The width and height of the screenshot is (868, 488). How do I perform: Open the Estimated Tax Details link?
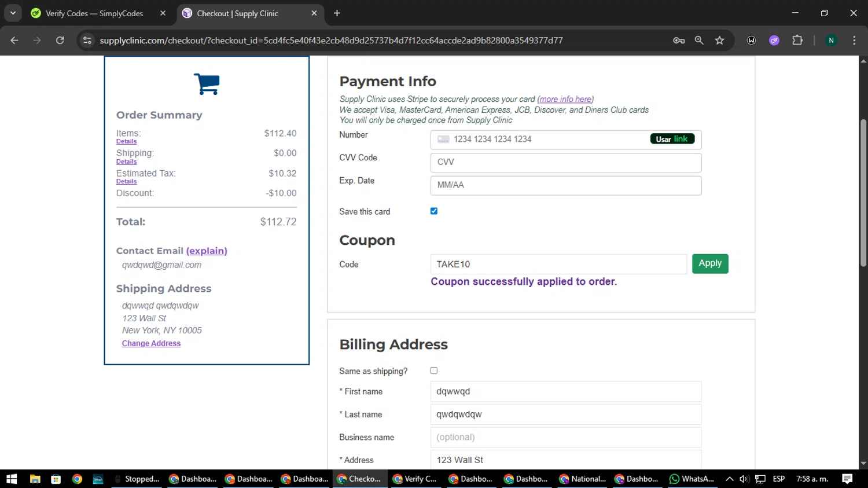(126, 181)
